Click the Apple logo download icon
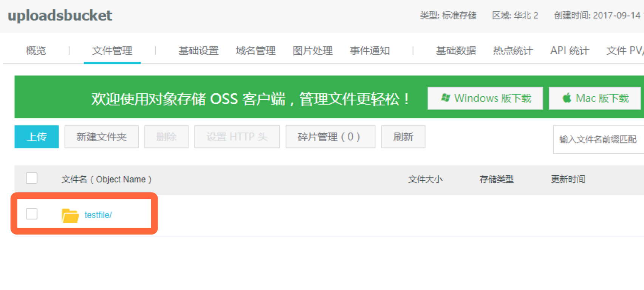644x290 pixels. [567, 98]
